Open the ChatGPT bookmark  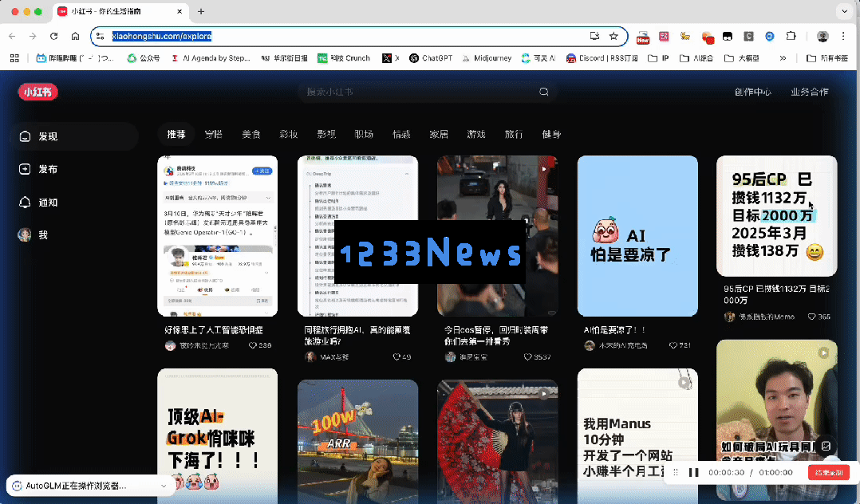[x=431, y=58]
